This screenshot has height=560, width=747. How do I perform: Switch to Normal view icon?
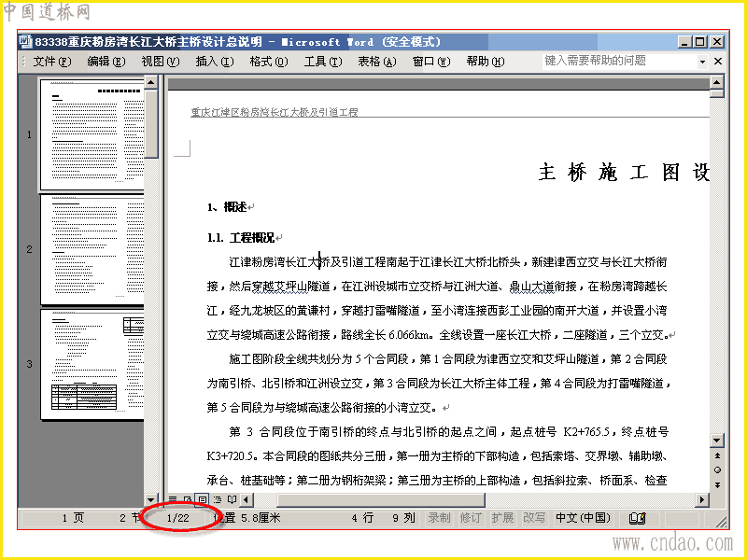[173, 499]
